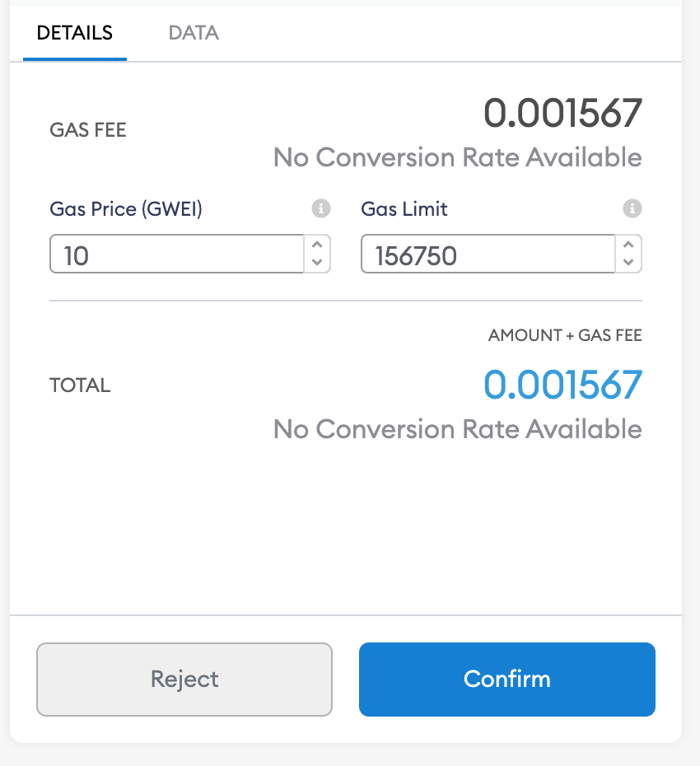Reject the transaction
The width and height of the screenshot is (700, 766).
click(184, 680)
